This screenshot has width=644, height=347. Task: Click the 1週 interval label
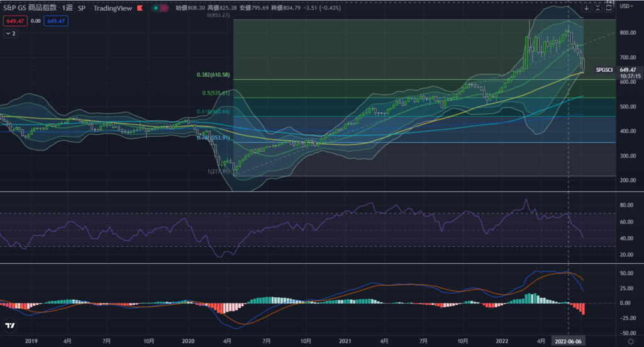point(66,9)
